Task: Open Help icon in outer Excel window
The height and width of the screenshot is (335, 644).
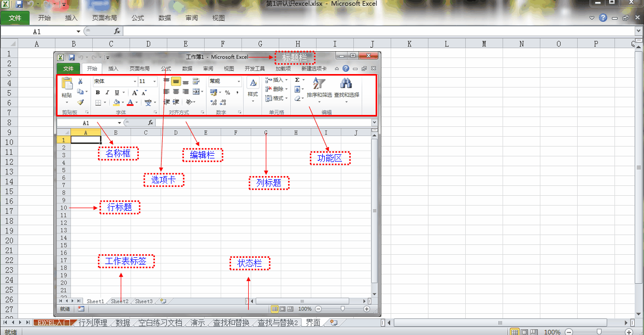Action: pyautogui.click(x=603, y=18)
